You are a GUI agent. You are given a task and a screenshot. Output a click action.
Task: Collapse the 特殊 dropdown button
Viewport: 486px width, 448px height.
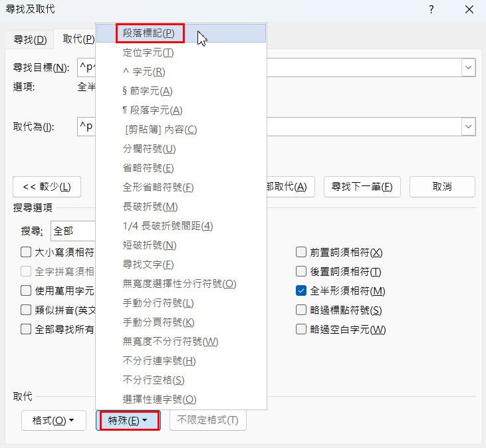[128, 421]
